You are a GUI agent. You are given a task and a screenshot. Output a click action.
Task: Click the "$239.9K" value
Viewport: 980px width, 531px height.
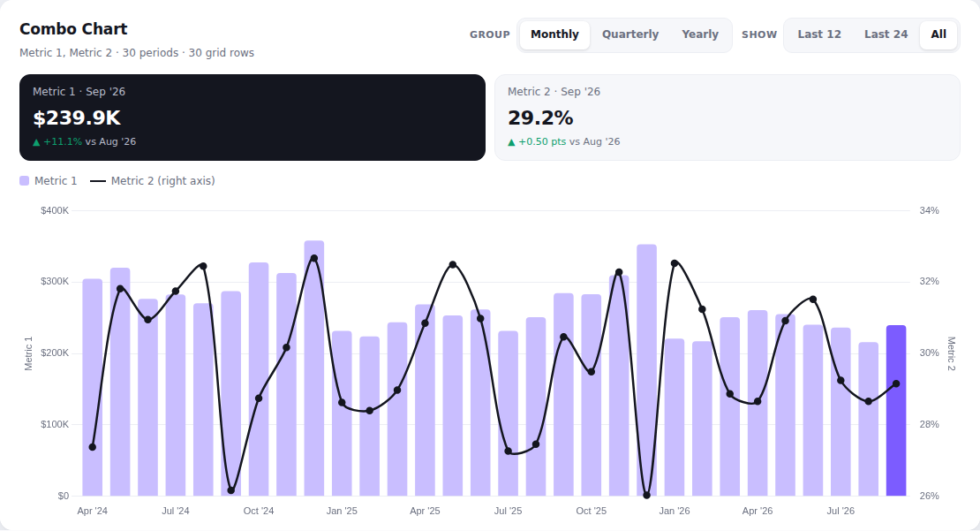pyautogui.click(x=77, y=118)
